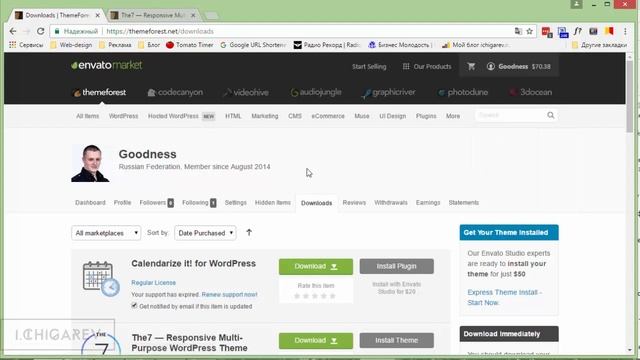
Task: Open Блог bookmarks folder
Action: (149, 45)
